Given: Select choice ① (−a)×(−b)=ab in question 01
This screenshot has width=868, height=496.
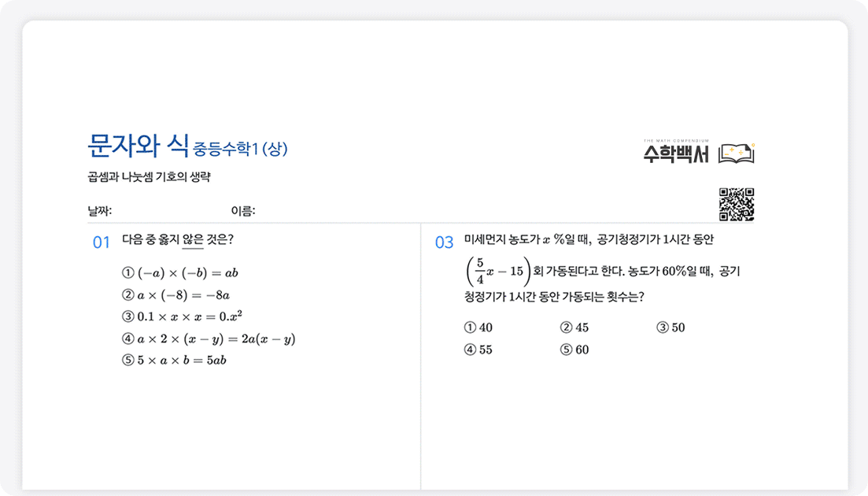Looking at the screenshot, I should point(180,273).
